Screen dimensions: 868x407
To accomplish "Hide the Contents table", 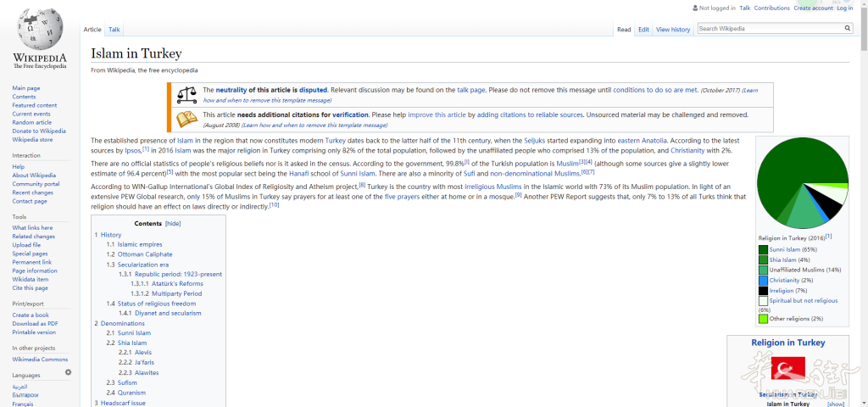I will click(173, 224).
